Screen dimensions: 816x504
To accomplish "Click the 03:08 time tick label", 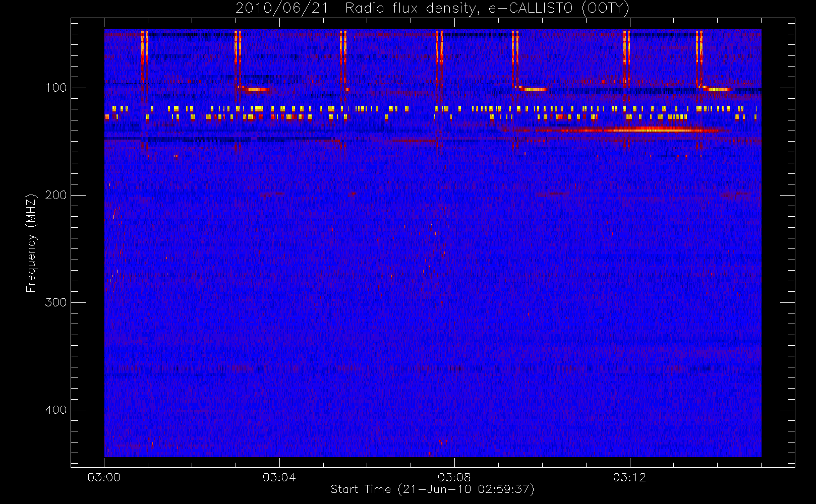I will point(454,477).
